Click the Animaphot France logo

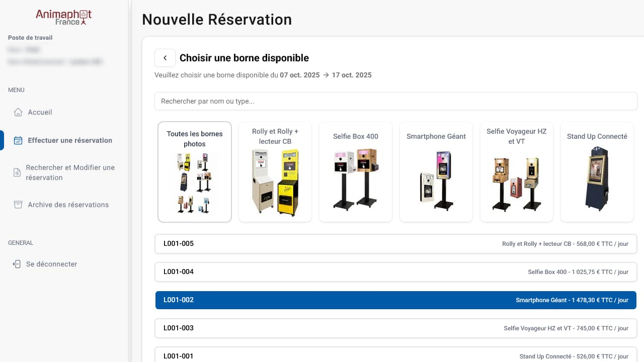(x=63, y=17)
